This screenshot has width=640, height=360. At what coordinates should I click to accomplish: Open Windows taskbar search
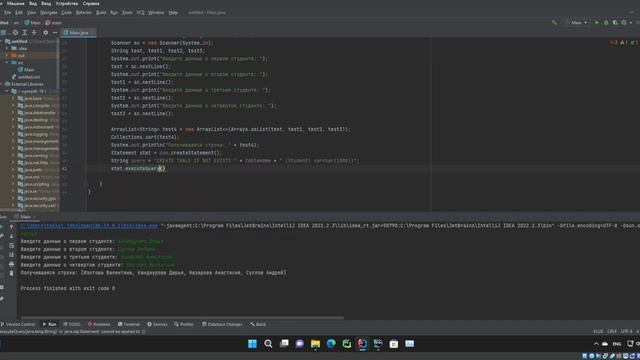point(268,344)
